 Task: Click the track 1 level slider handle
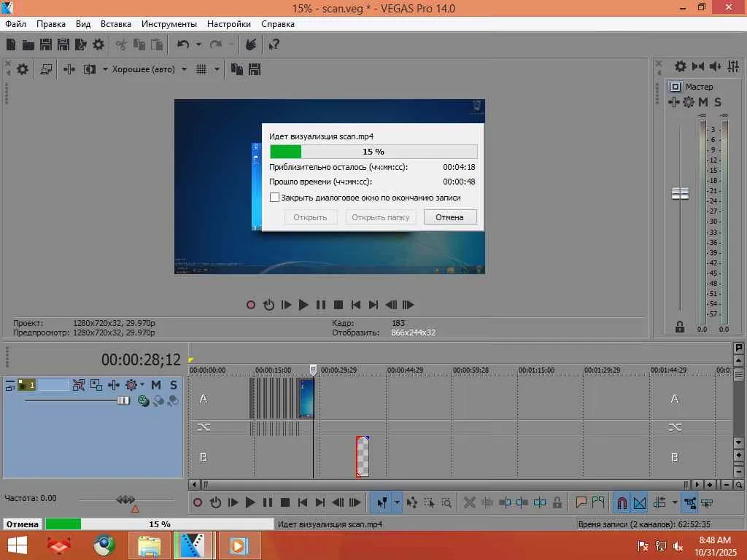point(123,400)
